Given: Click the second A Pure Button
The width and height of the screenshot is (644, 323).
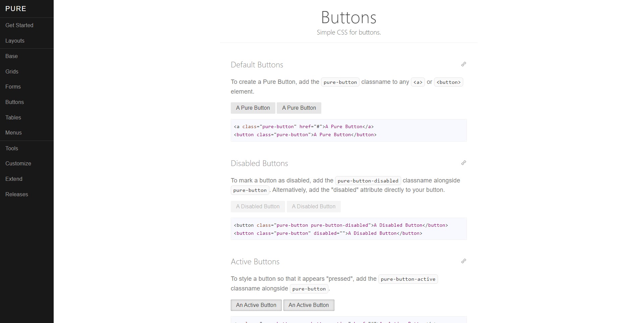Looking at the screenshot, I should tap(299, 108).
